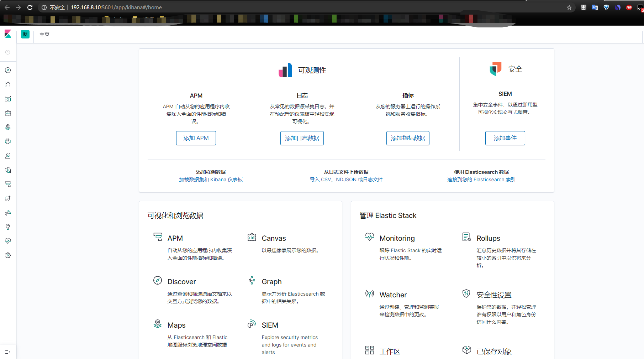This screenshot has width=644, height=359.
Task: Click the 添加事件 button under SIEM
Action: pos(505,138)
